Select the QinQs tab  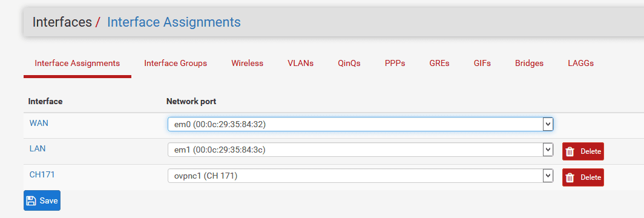click(x=349, y=64)
